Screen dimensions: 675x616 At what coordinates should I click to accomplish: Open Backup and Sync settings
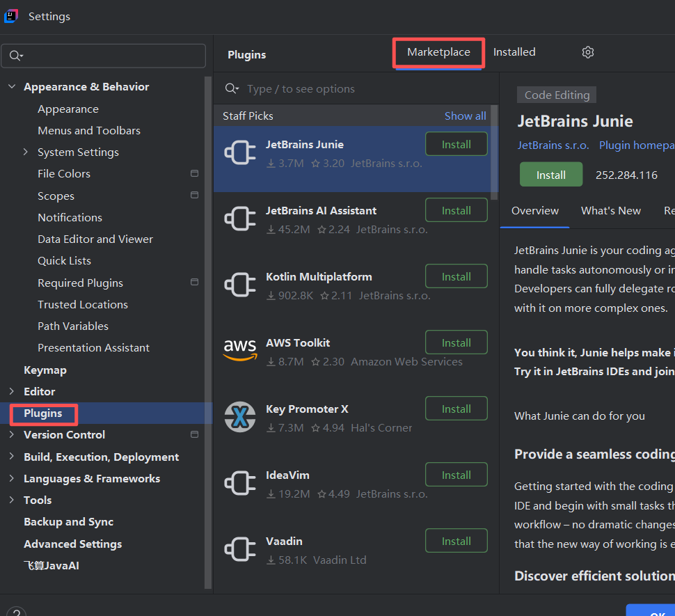click(x=68, y=522)
